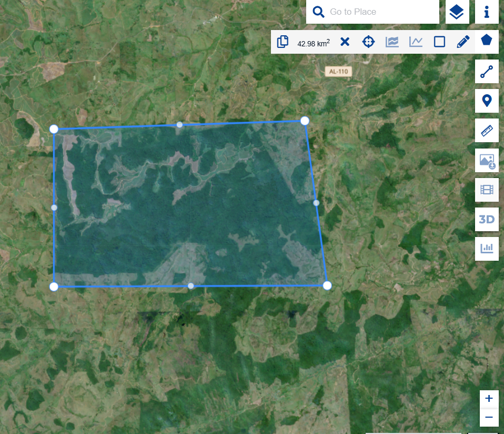Click the magnifier search icon

coord(318,12)
